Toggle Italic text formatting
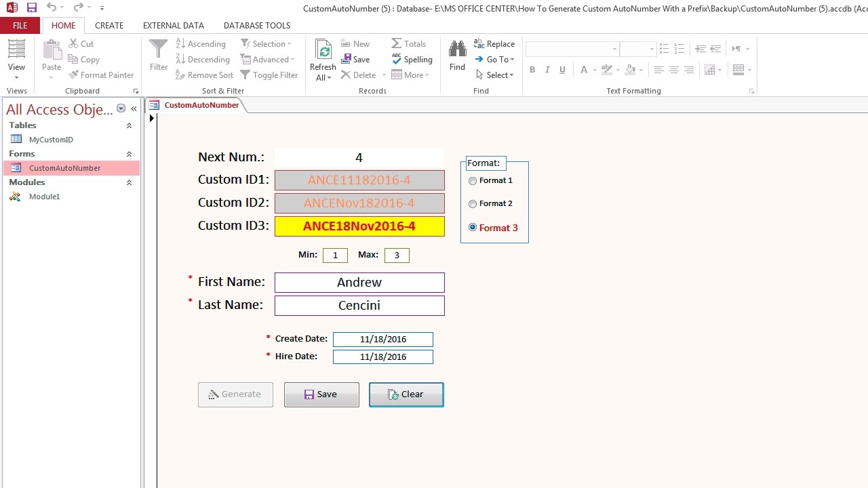The height and width of the screenshot is (488, 868). point(547,70)
